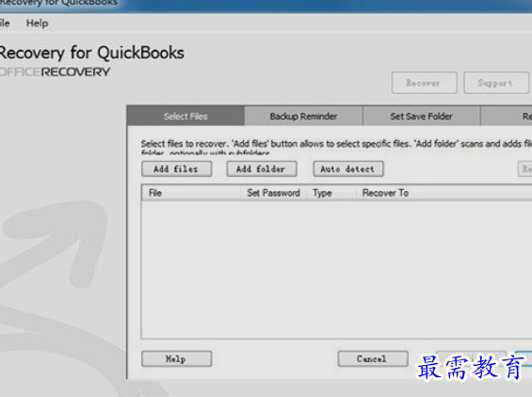The height and width of the screenshot is (397, 532).
Task: Click the empty file list area
Action: click(x=336, y=269)
